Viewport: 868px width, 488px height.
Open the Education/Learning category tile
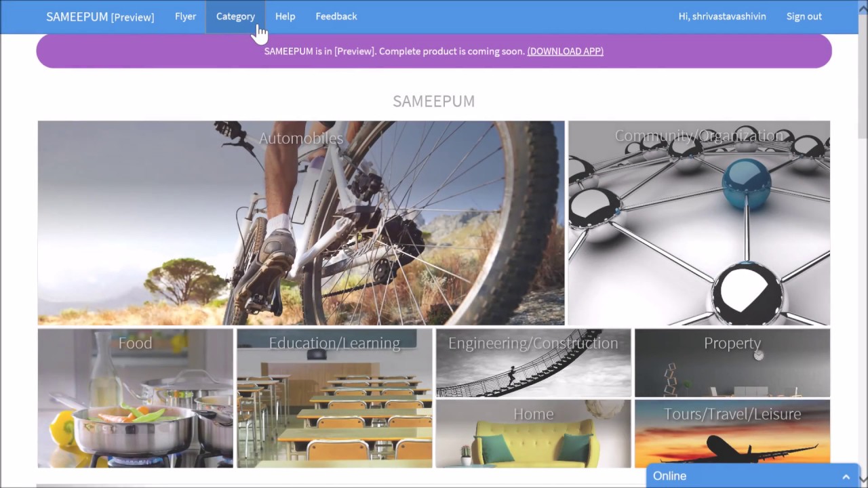[x=334, y=399]
